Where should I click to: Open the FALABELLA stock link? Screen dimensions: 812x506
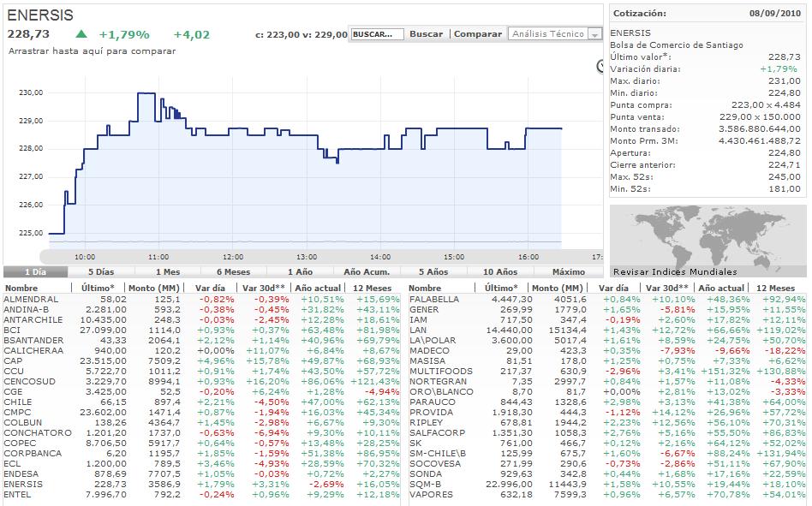point(434,299)
